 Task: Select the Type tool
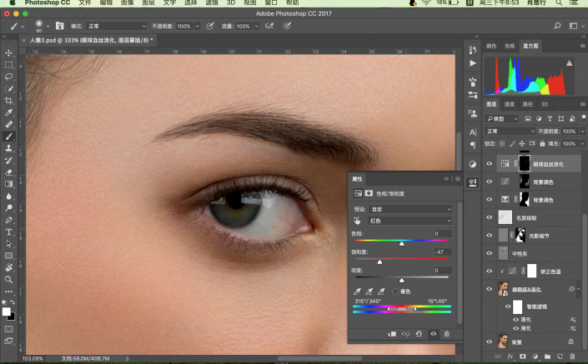(x=8, y=232)
